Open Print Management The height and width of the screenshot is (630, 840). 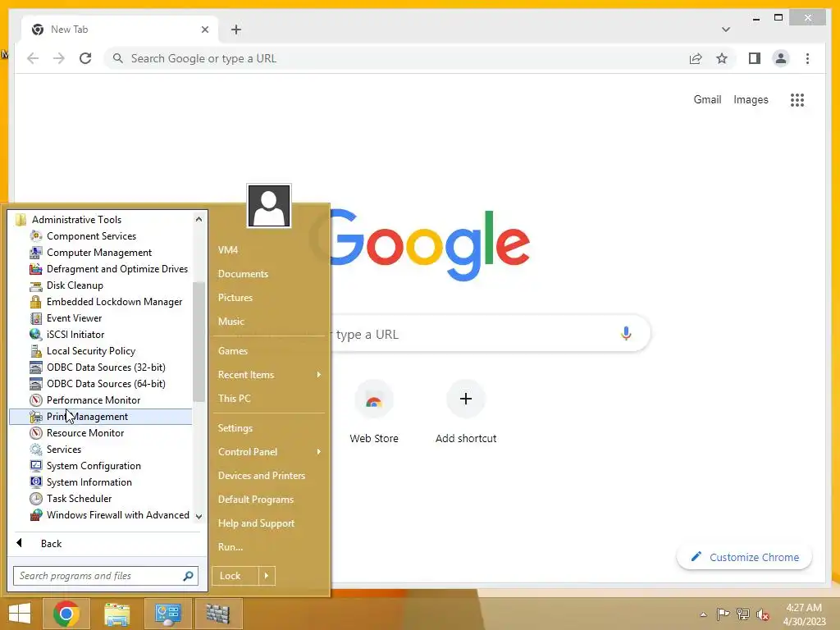pyautogui.click(x=100, y=416)
